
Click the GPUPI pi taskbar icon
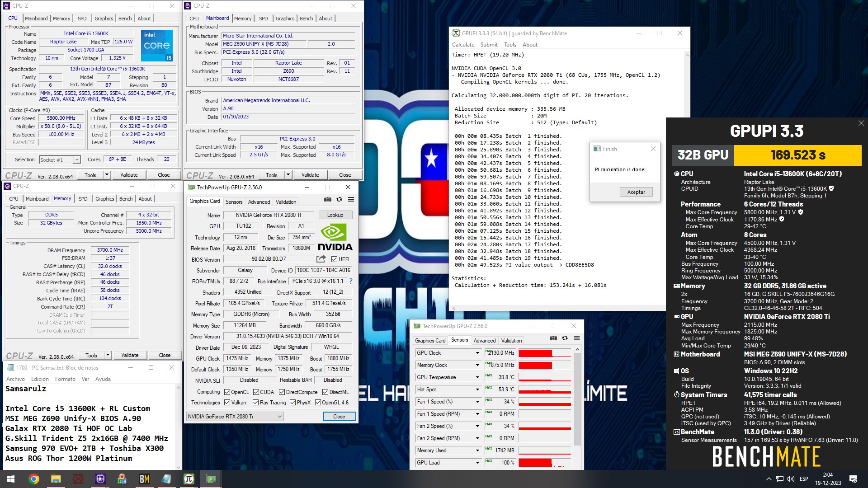189,479
